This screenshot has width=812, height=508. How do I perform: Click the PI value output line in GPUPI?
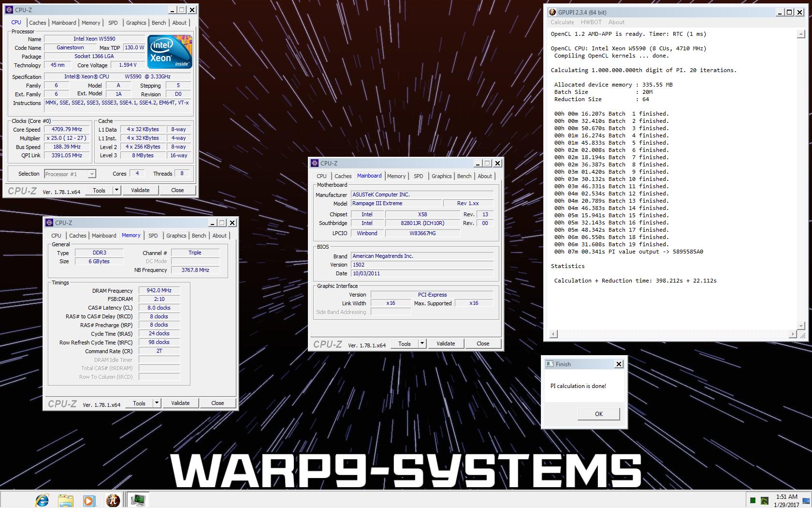coord(628,252)
